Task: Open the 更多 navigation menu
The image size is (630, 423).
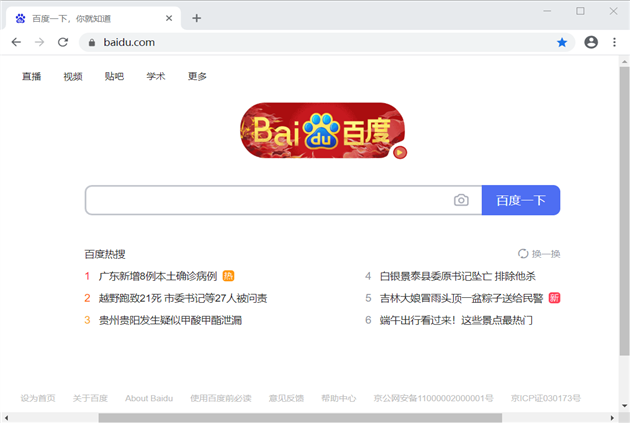Action: pyautogui.click(x=197, y=76)
